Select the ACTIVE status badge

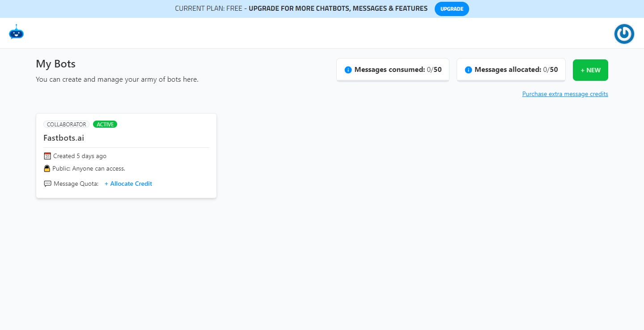pyautogui.click(x=105, y=124)
